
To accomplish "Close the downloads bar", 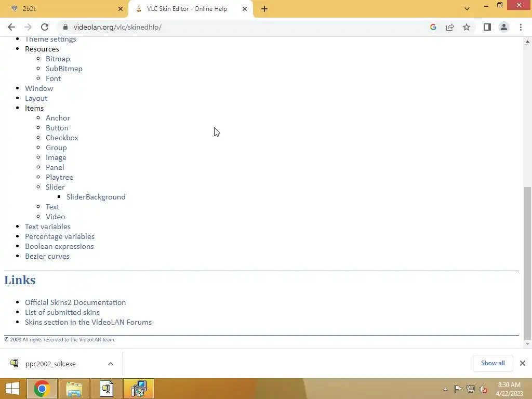I will [523, 363].
